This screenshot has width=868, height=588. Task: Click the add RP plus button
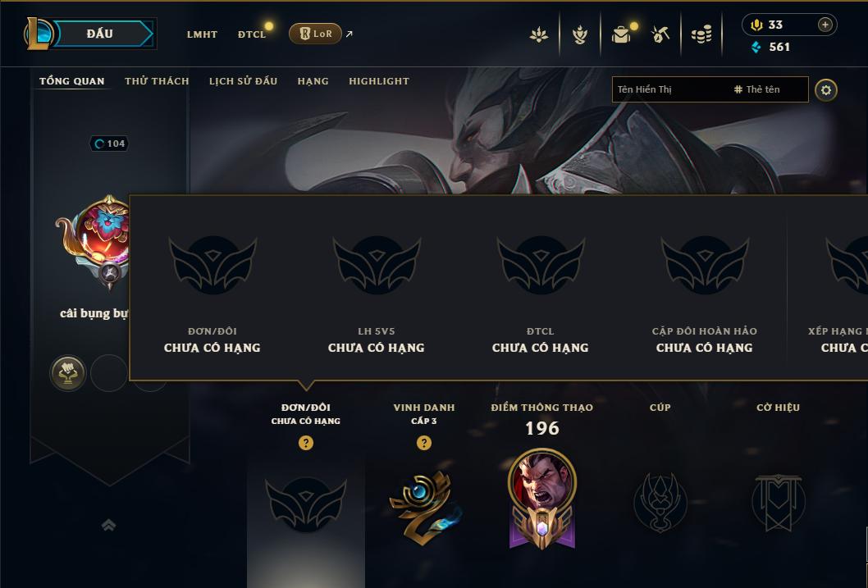pyautogui.click(x=825, y=25)
